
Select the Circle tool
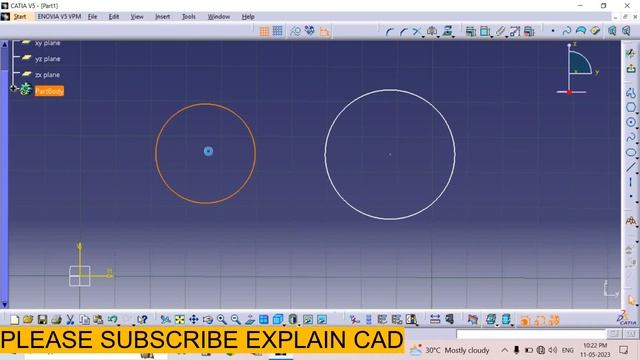[631, 122]
